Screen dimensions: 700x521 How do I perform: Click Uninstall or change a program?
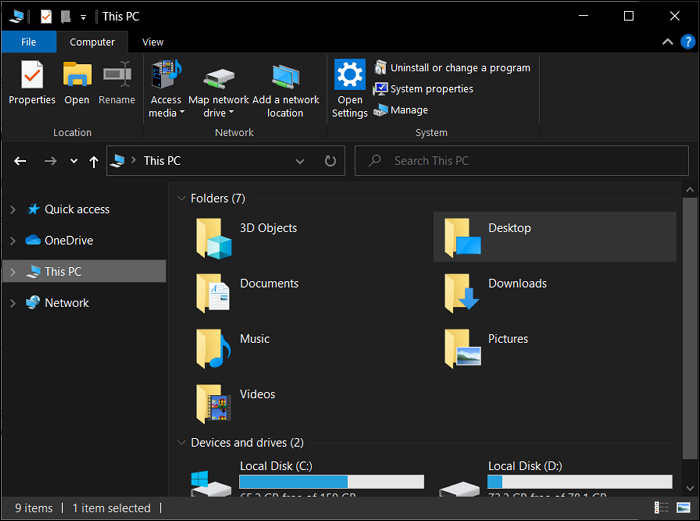coord(452,68)
